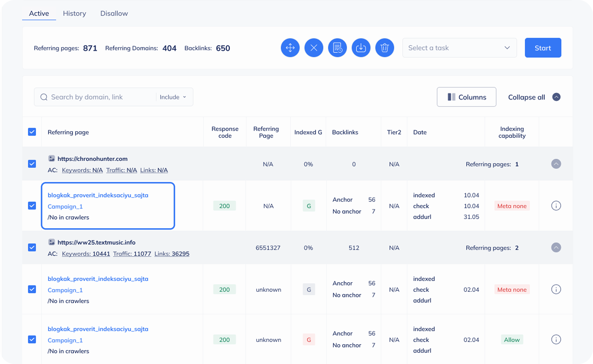Uncheck the ww25.textmusic.info domain checkbox

click(x=32, y=247)
